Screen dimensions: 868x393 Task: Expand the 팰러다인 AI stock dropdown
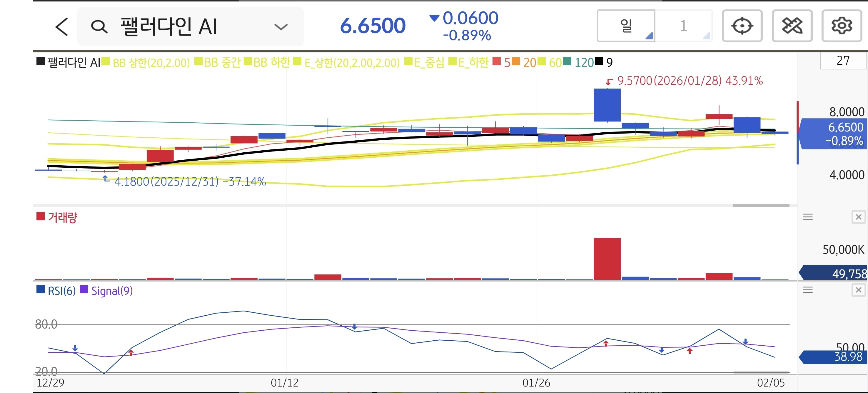(281, 27)
